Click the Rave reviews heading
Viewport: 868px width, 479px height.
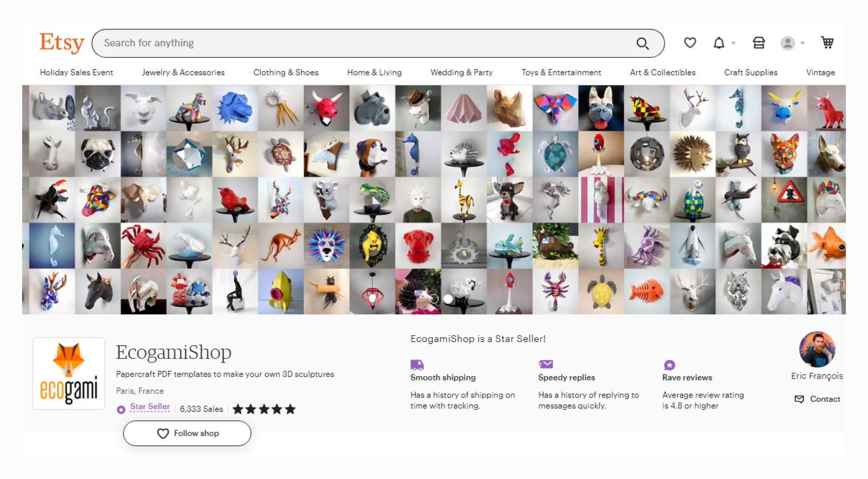click(687, 378)
